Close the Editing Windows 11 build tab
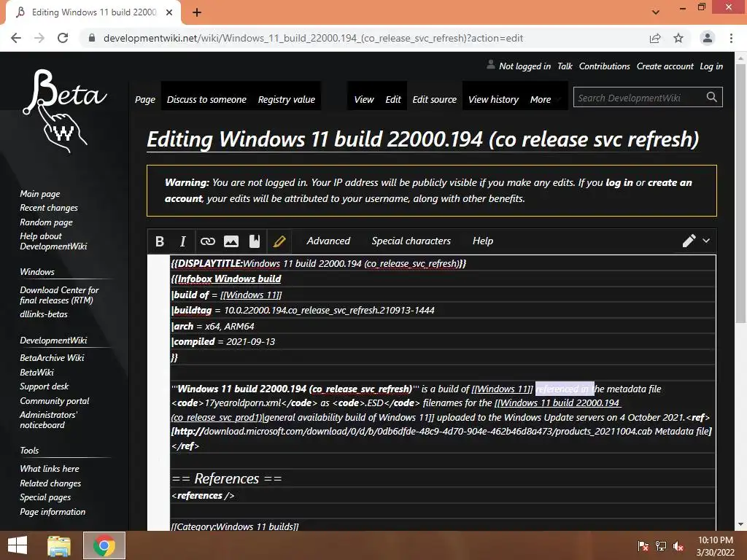 coord(169,12)
